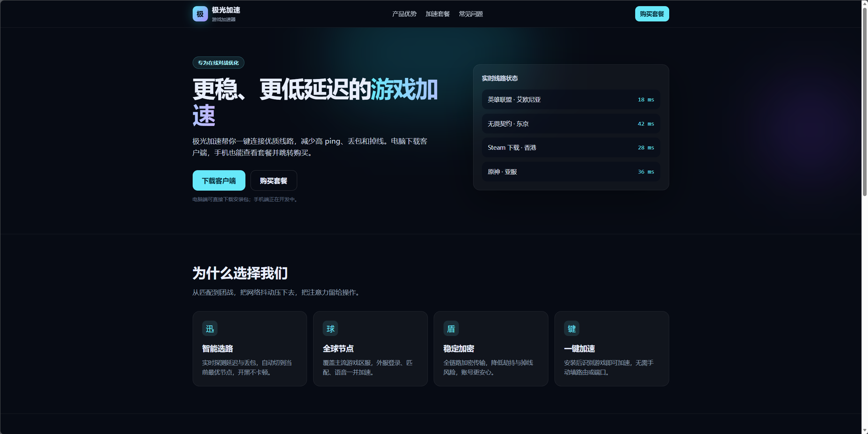Click the 稳定加密 card heading
Image resolution: width=868 pixels, height=434 pixels.
[459, 349]
